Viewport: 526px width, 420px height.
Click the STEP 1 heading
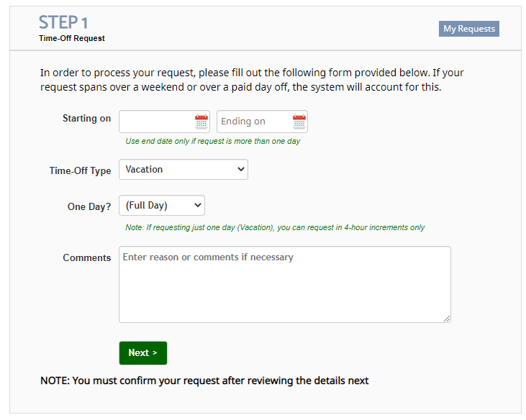tap(63, 22)
